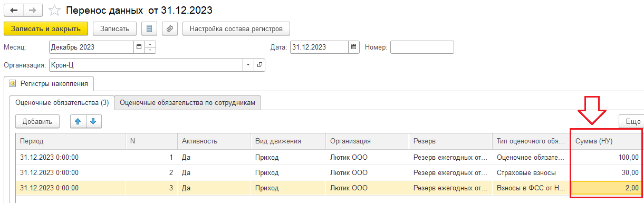
Task: Open the Еще actions menu
Action: pos(632,121)
